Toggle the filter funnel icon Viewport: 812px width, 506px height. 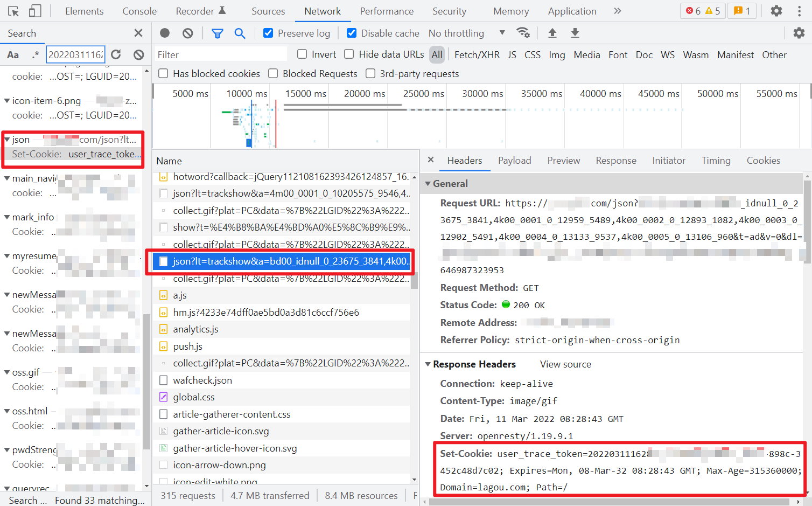coord(217,33)
